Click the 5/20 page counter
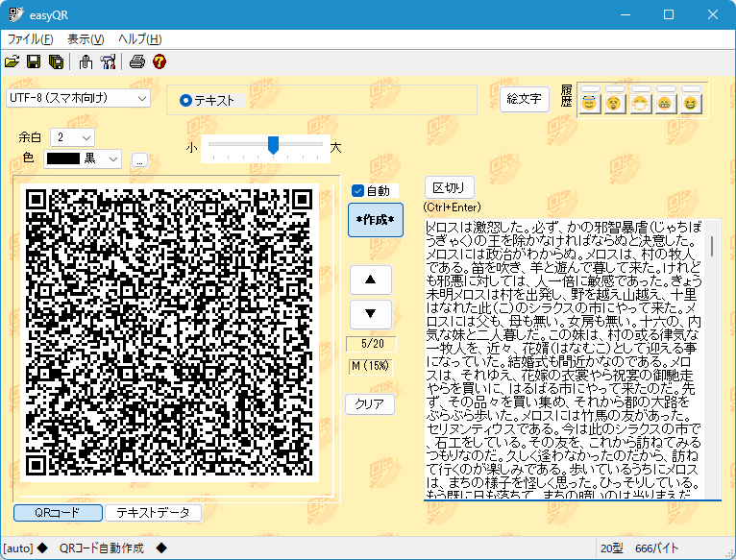Screen dimensions: 736x560 pos(371,344)
